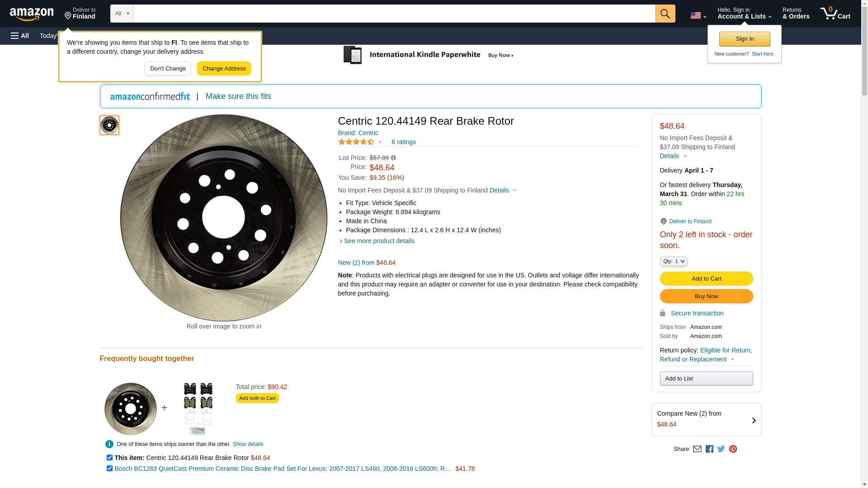The height and width of the screenshot is (488, 868).
Task: Click the Add to Cart button
Action: pos(706,278)
